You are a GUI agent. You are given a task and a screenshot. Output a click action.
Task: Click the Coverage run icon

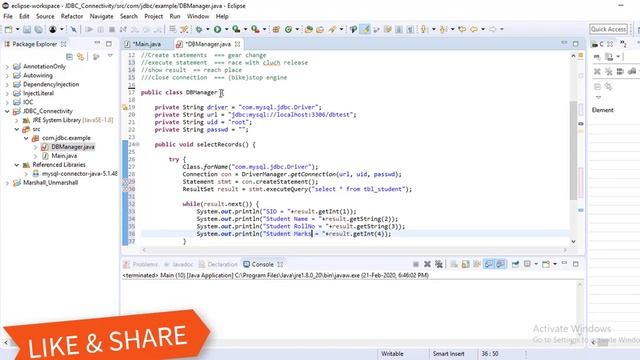click(x=236, y=29)
